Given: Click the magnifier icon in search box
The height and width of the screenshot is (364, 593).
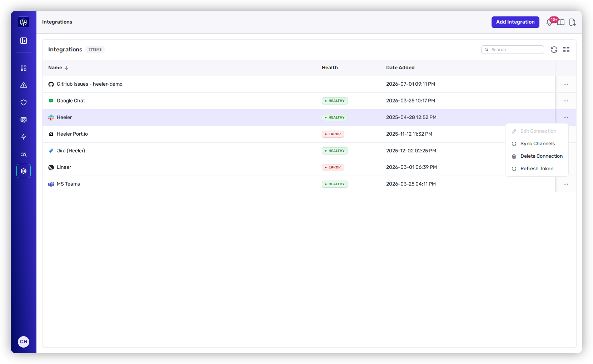Looking at the screenshot, I should [x=487, y=50].
